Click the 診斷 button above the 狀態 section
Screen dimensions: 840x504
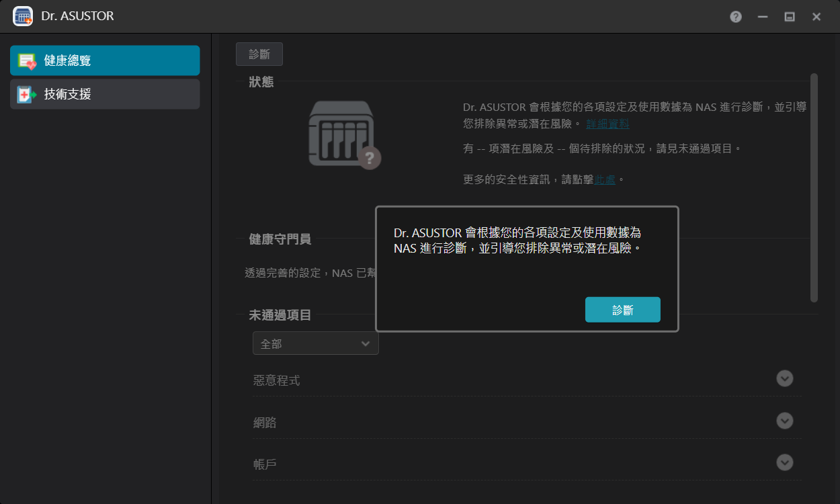click(259, 54)
